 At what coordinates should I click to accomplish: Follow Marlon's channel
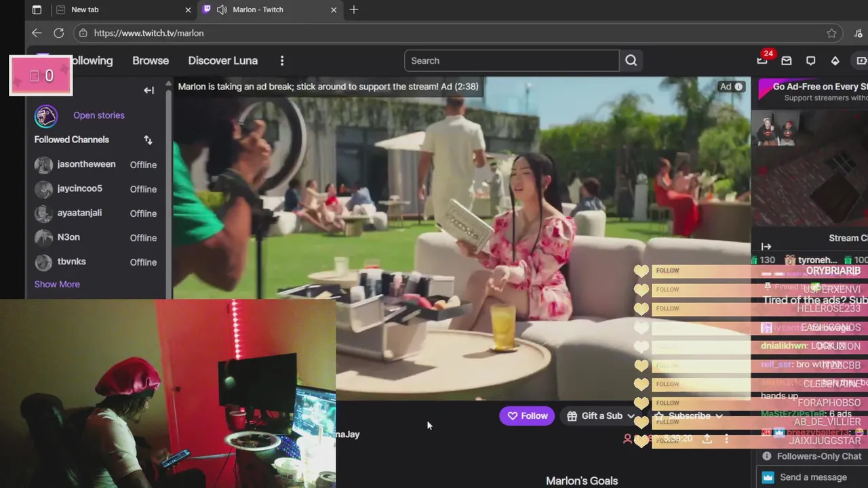pyautogui.click(x=527, y=416)
